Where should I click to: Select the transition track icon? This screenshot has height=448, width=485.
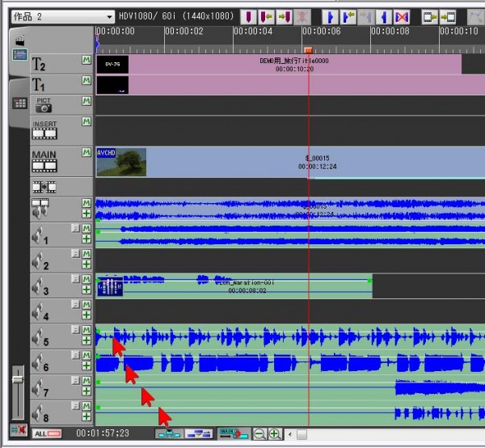click(x=44, y=187)
